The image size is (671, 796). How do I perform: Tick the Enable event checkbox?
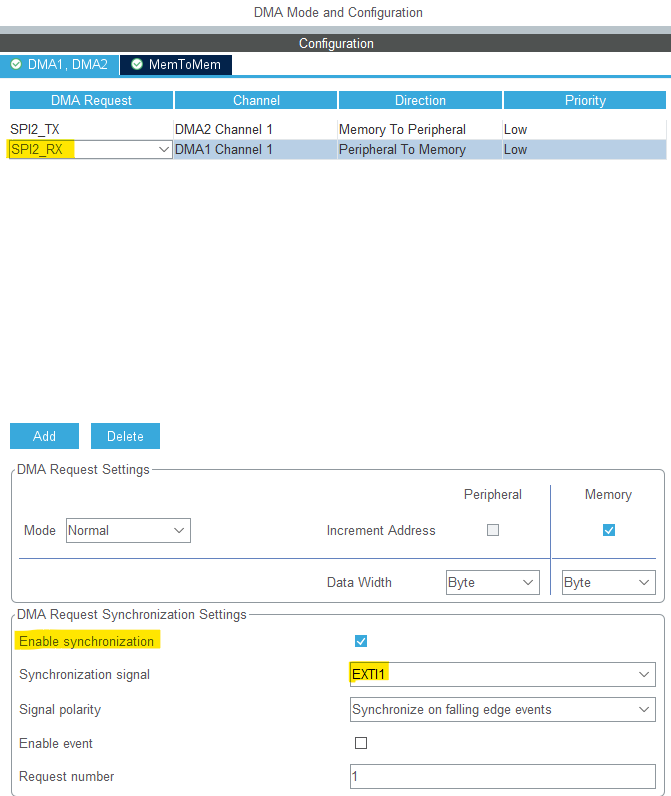(361, 743)
